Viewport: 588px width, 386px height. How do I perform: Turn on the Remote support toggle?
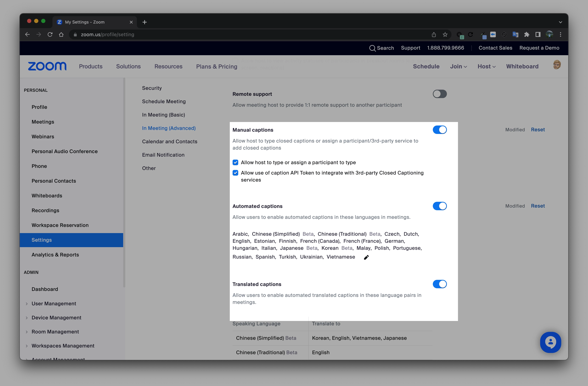[x=440, y=94]
